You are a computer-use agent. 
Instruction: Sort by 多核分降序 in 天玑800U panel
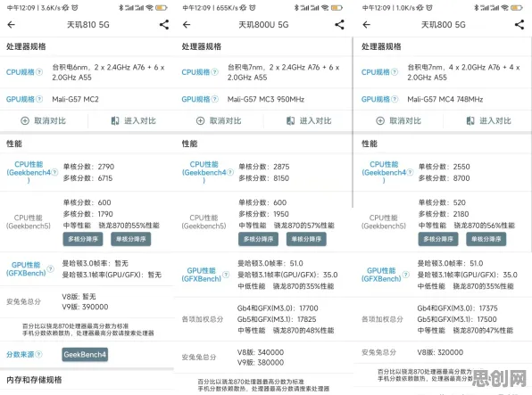pos(258,239)
